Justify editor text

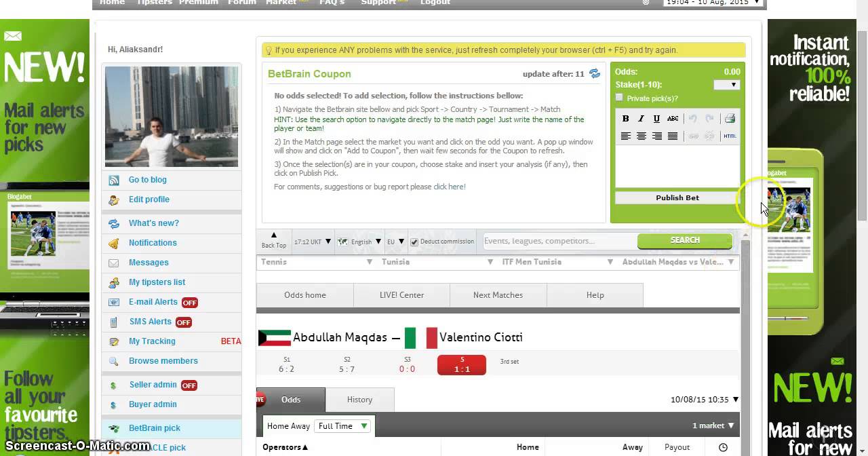tap(673, 136)
